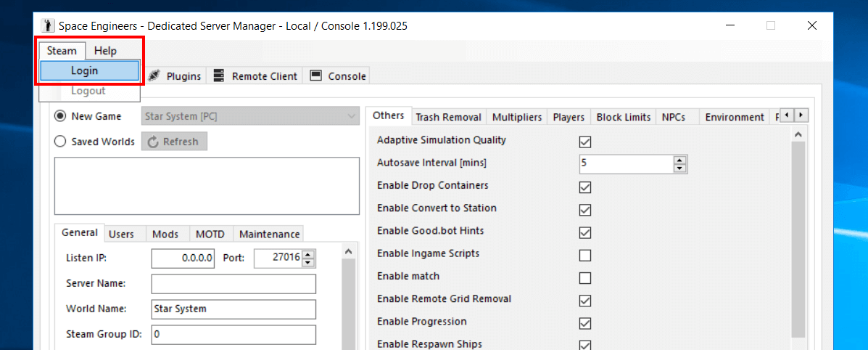Select the New Game radio button
Screen dimensions: 868x350
[x=59, y=116]
